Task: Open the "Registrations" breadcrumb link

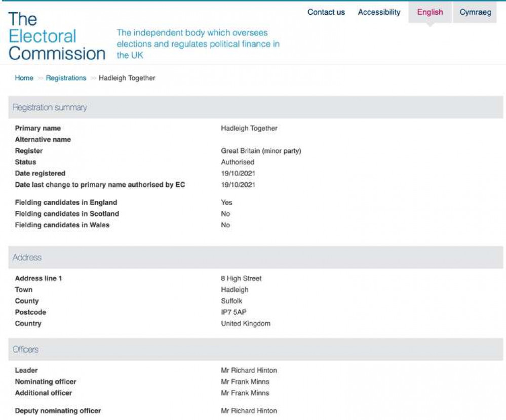Action: (66, 78)
